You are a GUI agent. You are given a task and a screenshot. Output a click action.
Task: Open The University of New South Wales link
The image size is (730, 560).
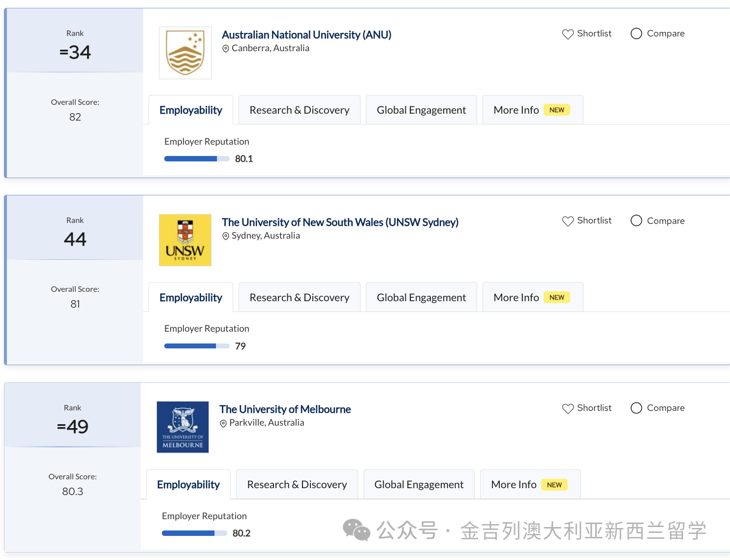click(x=340, y=222)
